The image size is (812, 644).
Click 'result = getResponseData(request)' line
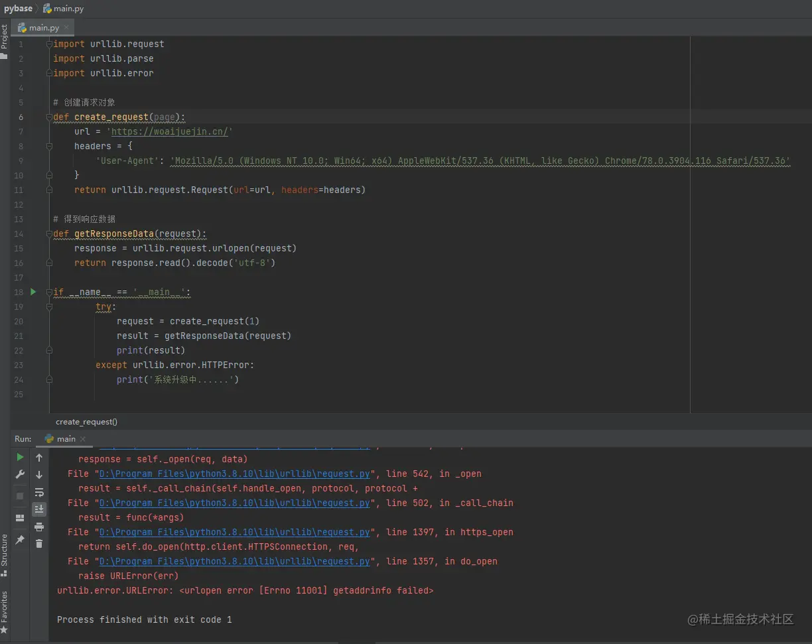(x=204, y=336)
